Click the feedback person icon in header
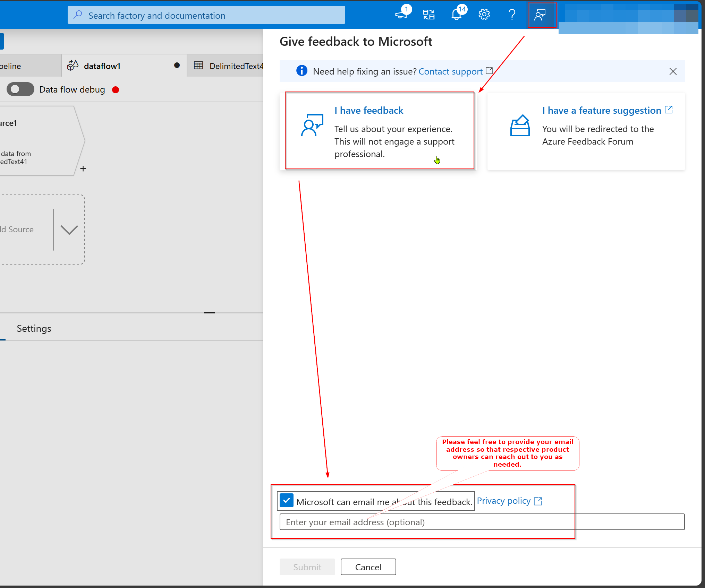Image resolution: width=705 pixels, height=588 pixels. pyautogui.click(x=540, y=15)
